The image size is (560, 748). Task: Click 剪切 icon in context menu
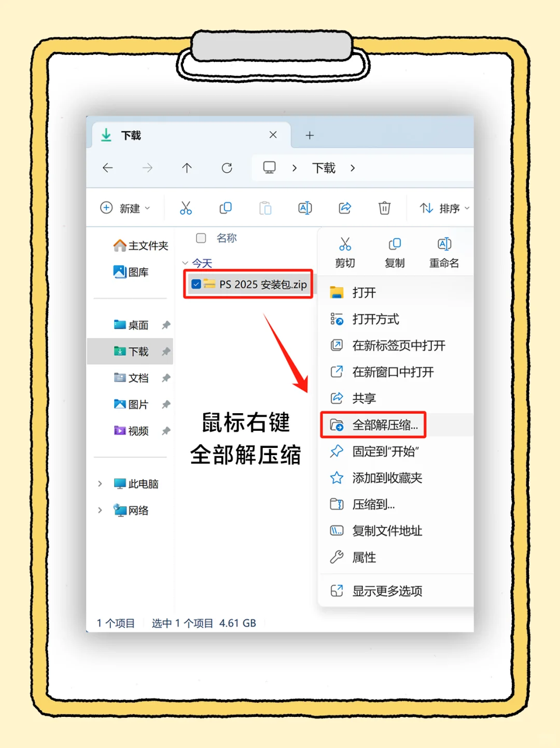coord(345,244)
